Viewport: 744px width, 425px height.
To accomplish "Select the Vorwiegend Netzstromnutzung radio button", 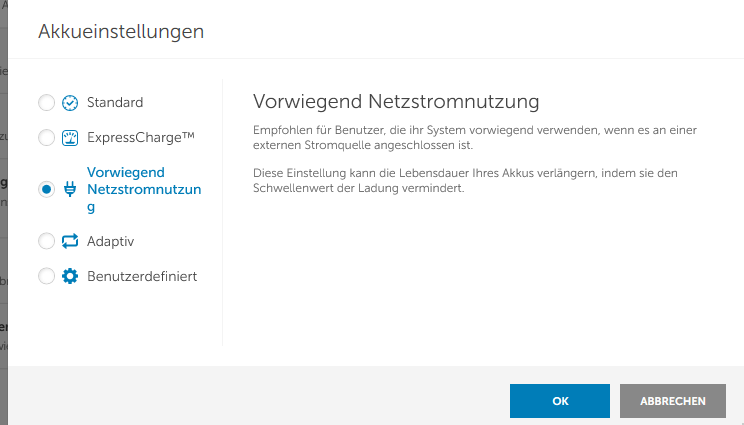I will tap(46, 189).
